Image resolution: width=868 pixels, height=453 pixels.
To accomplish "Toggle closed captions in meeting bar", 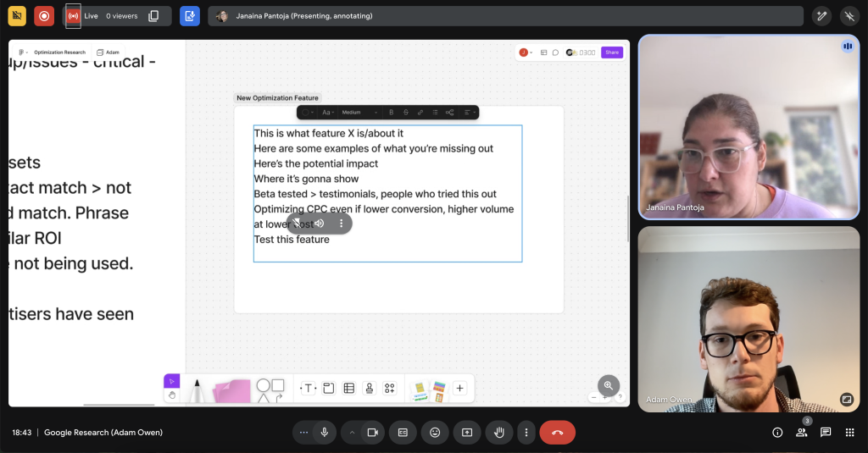I will tap(403, 433).
